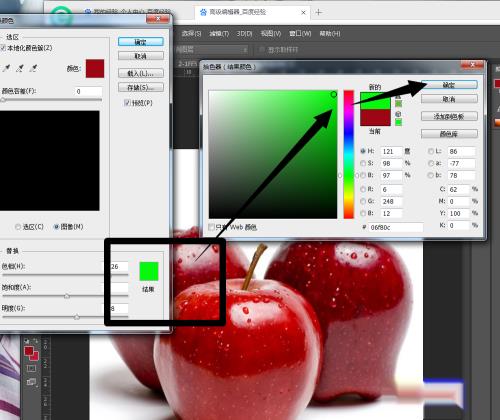The width and height of the screenshot is (500, 420).
Task: Click the new color swatch in picker
Action: click(375, 101)
